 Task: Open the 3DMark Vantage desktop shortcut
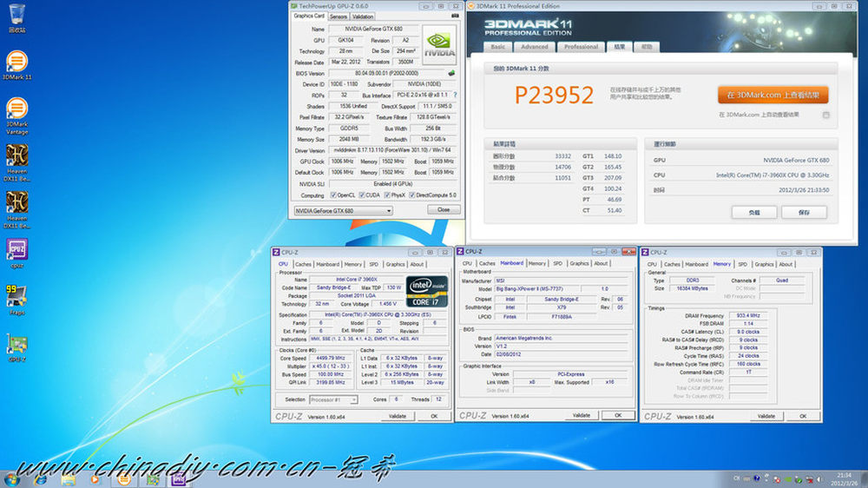[x=16, y=115]
